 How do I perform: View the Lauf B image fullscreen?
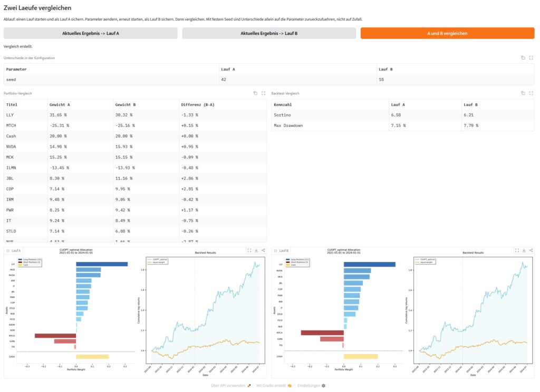(x=517, y=251)
